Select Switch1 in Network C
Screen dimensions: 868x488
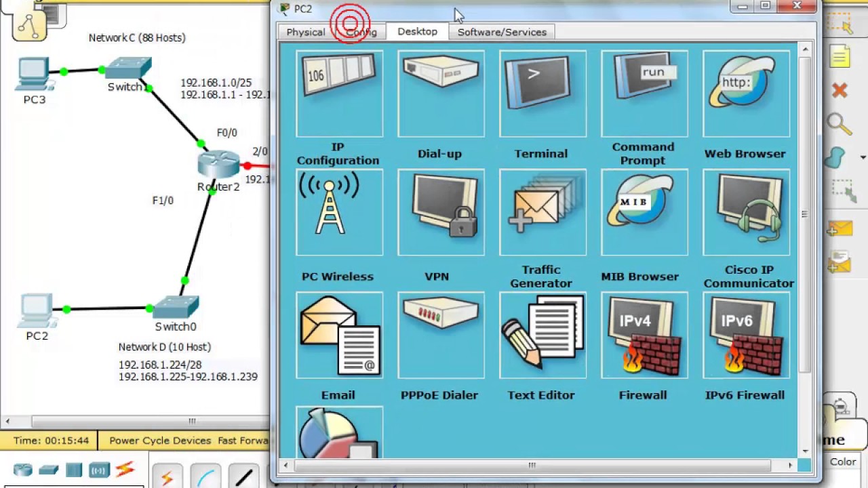coord(128,69)
